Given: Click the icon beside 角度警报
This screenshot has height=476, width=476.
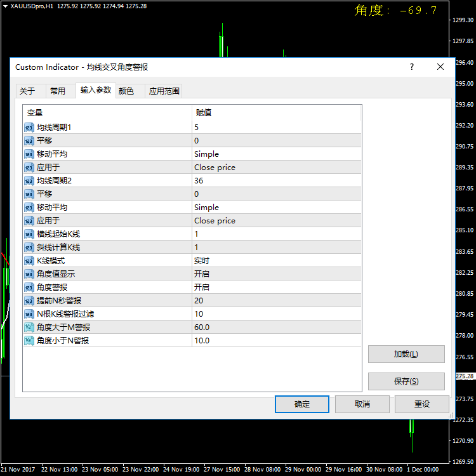Looking at the screenshot, I should tap(29, 288).
